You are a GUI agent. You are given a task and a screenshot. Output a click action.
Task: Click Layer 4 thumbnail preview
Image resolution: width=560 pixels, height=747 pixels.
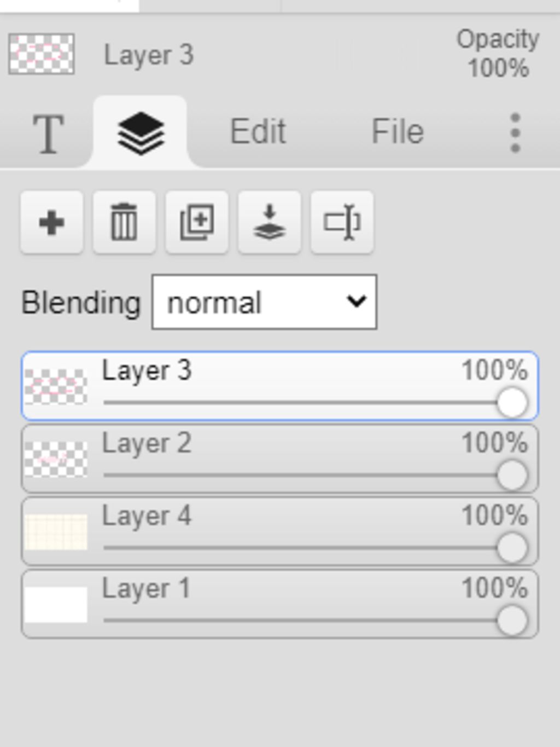[56, 532]
